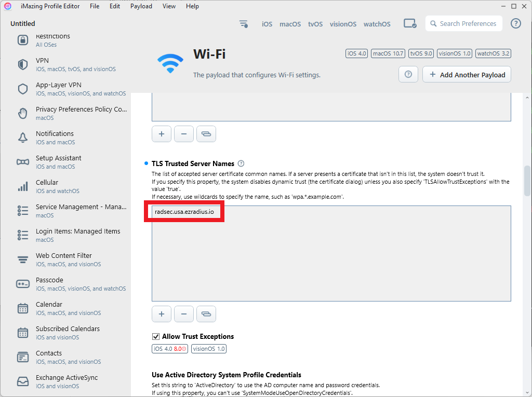Add a TLS trusted server name with plus
The width and height of the screenshot is (532, 397).
tap(162, 314)
